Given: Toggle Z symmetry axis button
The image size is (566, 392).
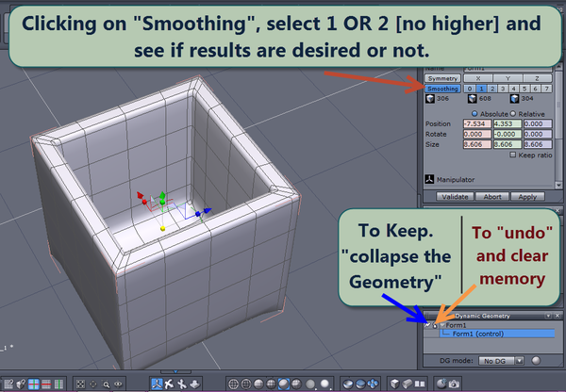Looking at the screenshot, I should pos(537,78).
